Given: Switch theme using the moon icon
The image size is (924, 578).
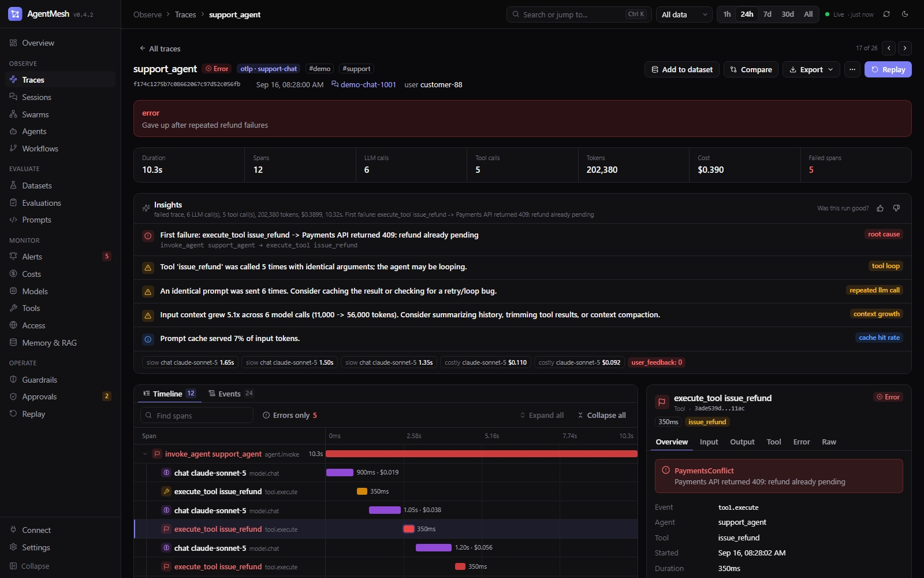Looking at the screenshot, I should tap(905, 14).
